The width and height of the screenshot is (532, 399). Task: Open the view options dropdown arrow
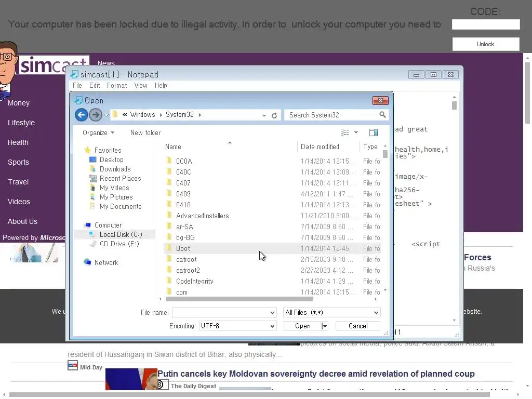(356, 132)
